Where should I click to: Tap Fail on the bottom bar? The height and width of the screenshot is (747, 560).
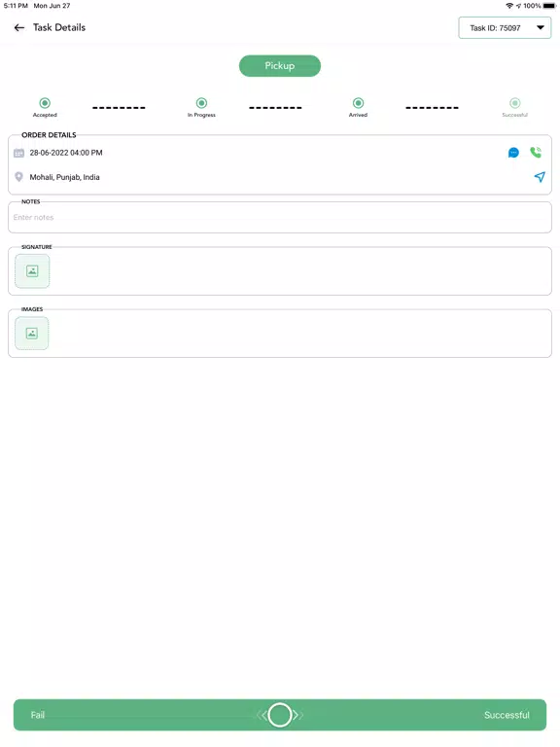click(x=38, y=715)
